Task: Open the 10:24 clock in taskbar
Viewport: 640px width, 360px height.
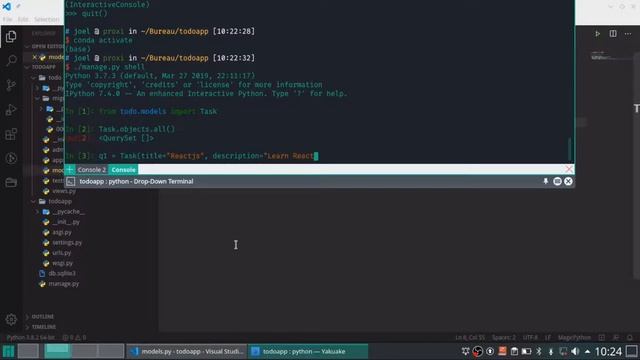Action: pyautogui.click(x=608, y=351)
